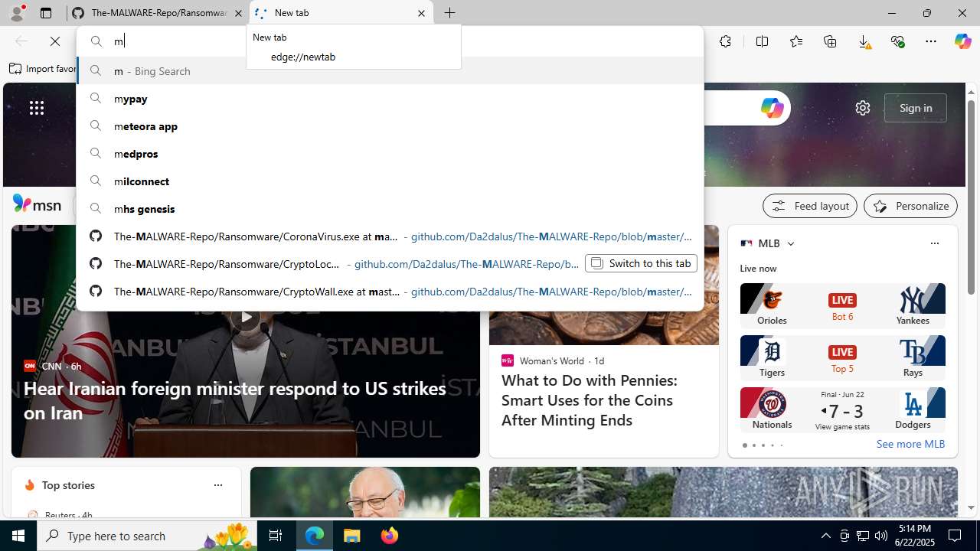Open the CryptoWall.exe GitHub suggestion
This screenshot has width=980, height=551.
coord(390,291)
